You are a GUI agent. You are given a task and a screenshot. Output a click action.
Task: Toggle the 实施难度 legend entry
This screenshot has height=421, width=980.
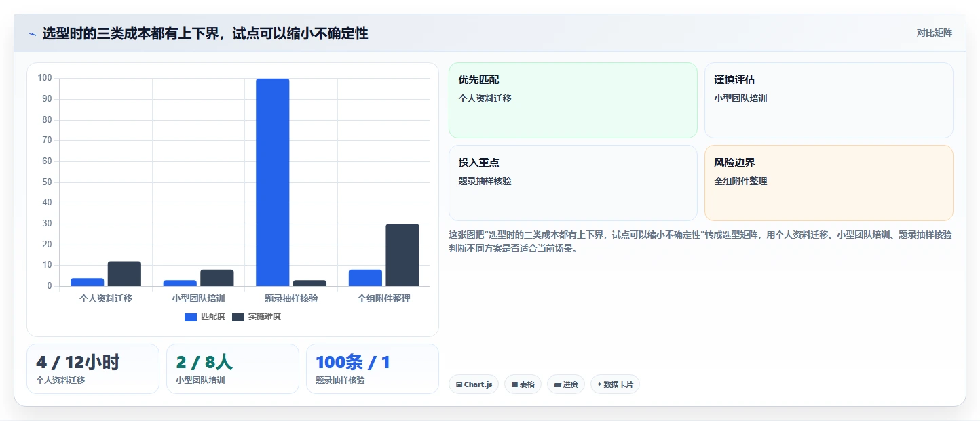(257, 317)
